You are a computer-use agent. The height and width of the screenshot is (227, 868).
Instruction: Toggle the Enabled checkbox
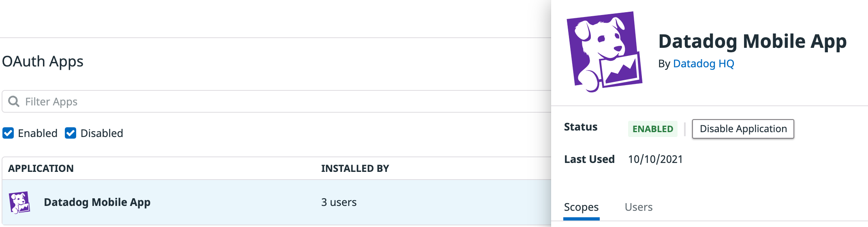click(8, 133)
